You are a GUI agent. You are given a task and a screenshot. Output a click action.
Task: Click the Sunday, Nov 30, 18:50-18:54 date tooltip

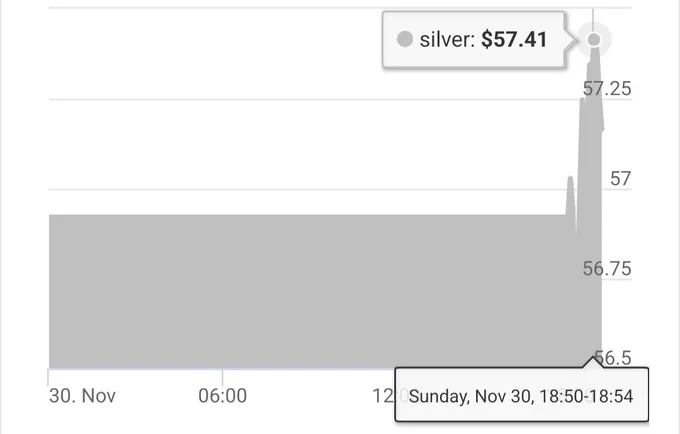point(522,397)
